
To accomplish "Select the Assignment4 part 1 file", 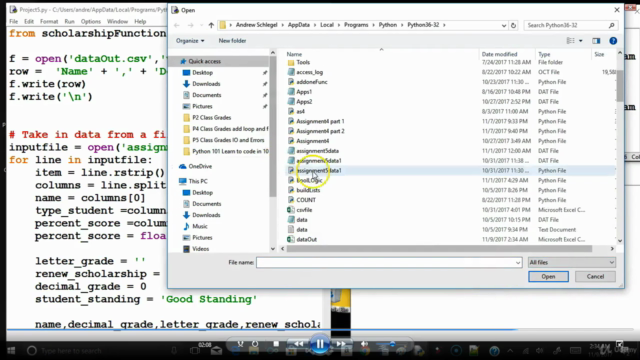I will click(x=320, y=121).
